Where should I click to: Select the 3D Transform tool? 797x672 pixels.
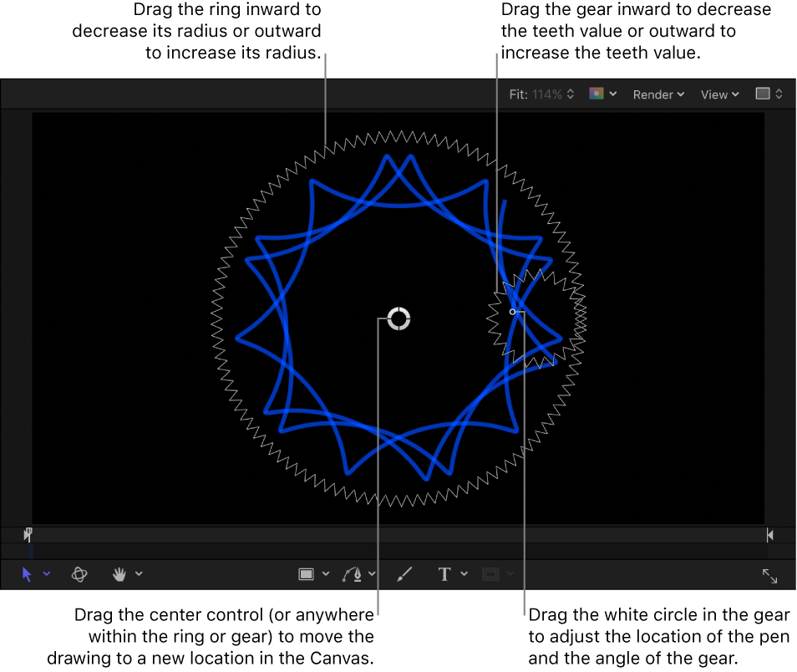tap(79, 574)
